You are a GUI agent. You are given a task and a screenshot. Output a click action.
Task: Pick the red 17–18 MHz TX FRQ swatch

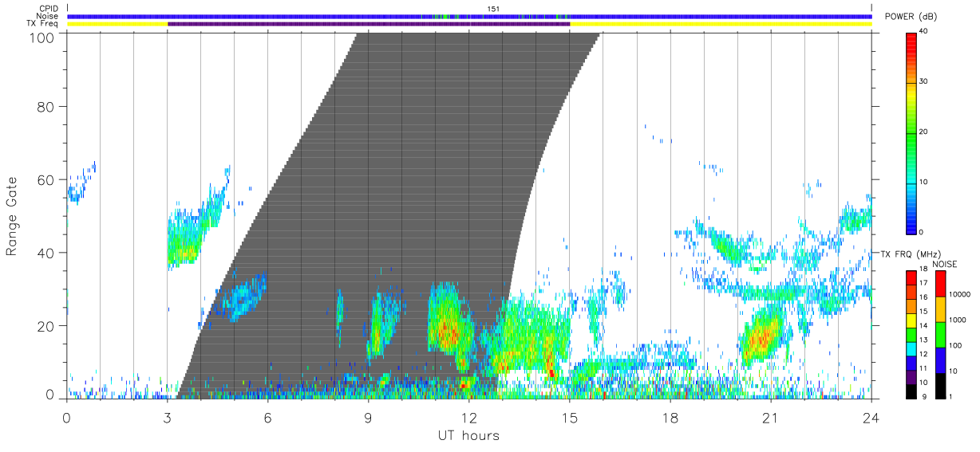tap(910, 278)
